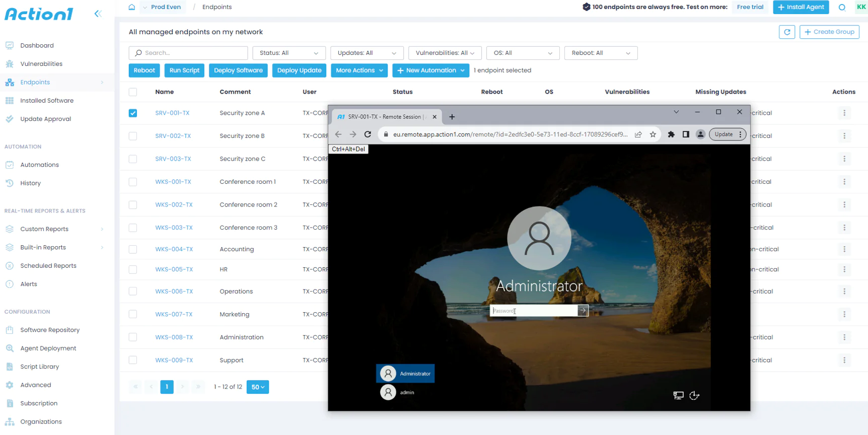
Task: Click the network icon on login screen
Action: 678,395
